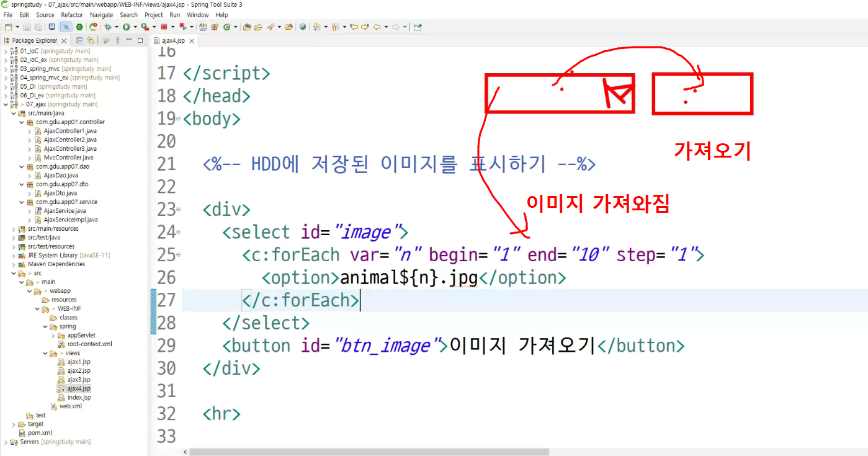Open the Refactor menu
Image resolution: width=868 pixels, height=456 pixels.
pos(72,15)
